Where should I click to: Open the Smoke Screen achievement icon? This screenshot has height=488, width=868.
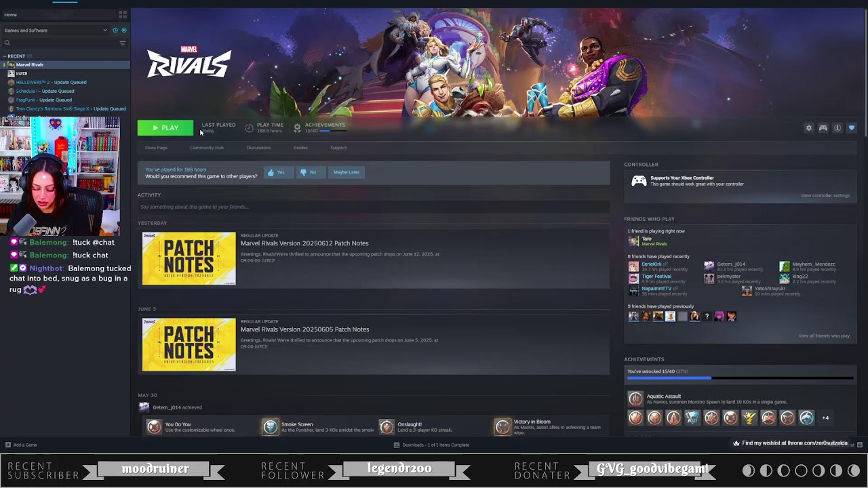pyautogui.click(x=271, y=426)
